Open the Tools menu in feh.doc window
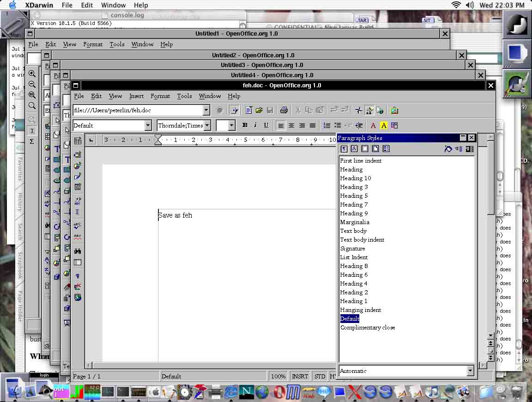This screenshot has width=532, height=402. click(x=185, y=96)
